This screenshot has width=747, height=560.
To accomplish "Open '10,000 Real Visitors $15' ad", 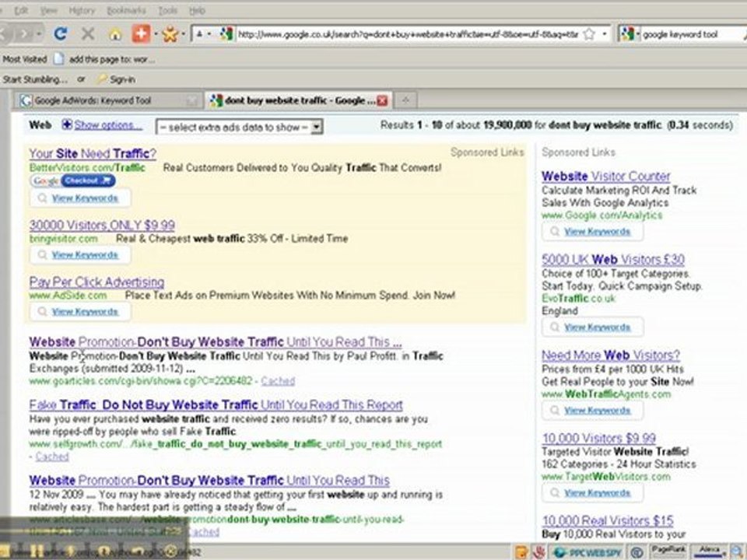I will coord(608,520).
